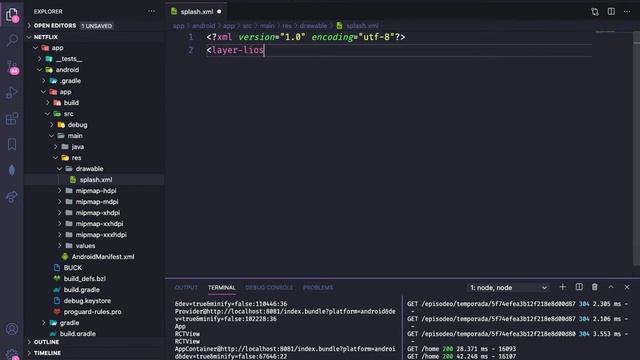Screen dimensions: 640x360
Task: Close the terminal panel
Action: click(627, 287)
